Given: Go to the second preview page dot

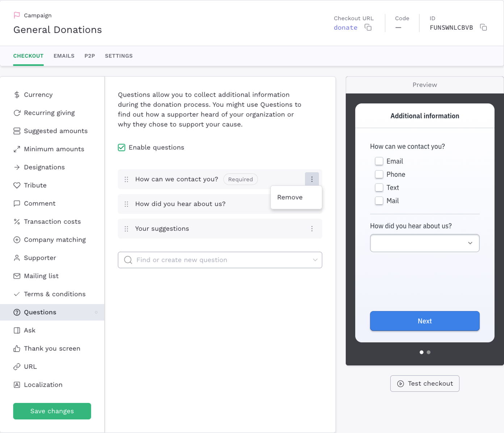Looking at the screenshot, I should pyautogui.click(x=429, y=352).
